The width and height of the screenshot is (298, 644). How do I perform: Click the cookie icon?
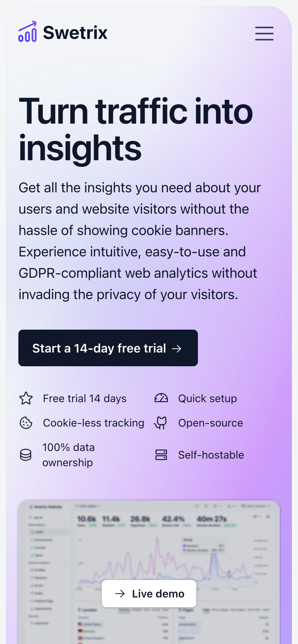point(26,423)
